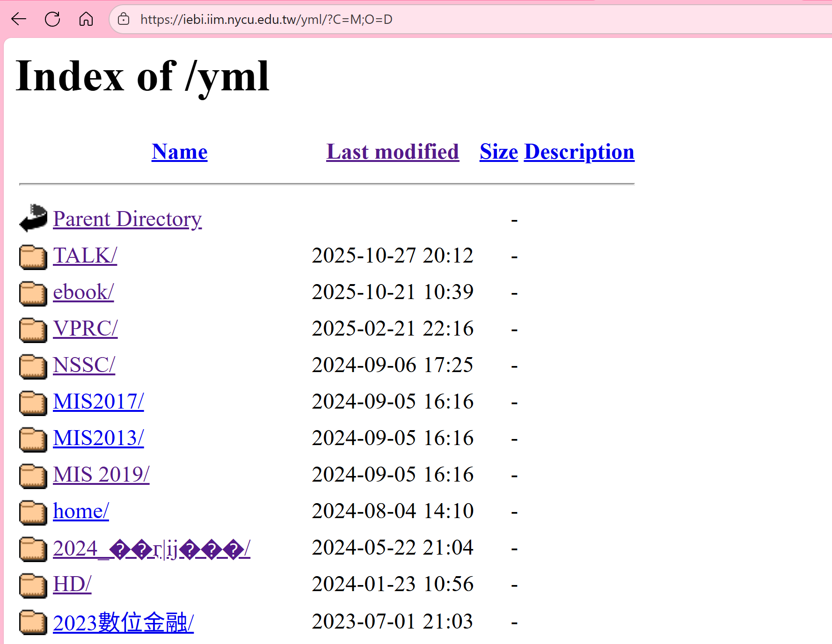Open the MIS2017/ directory link
This screenshot has height=644, width=832.
pyautogui.click(x=98, y=402)
